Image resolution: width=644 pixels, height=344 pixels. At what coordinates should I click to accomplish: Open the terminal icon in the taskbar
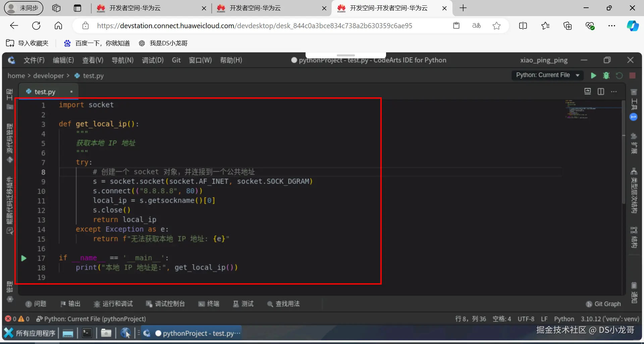tap(87, 333)
